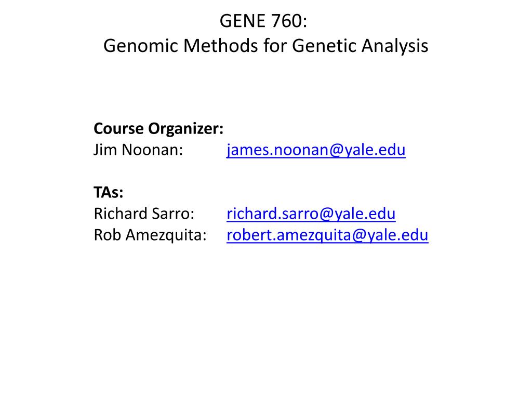Click the word "Analysis" in the subtitle
This screenshot has height=399, width=532.
tap(395, 46)
